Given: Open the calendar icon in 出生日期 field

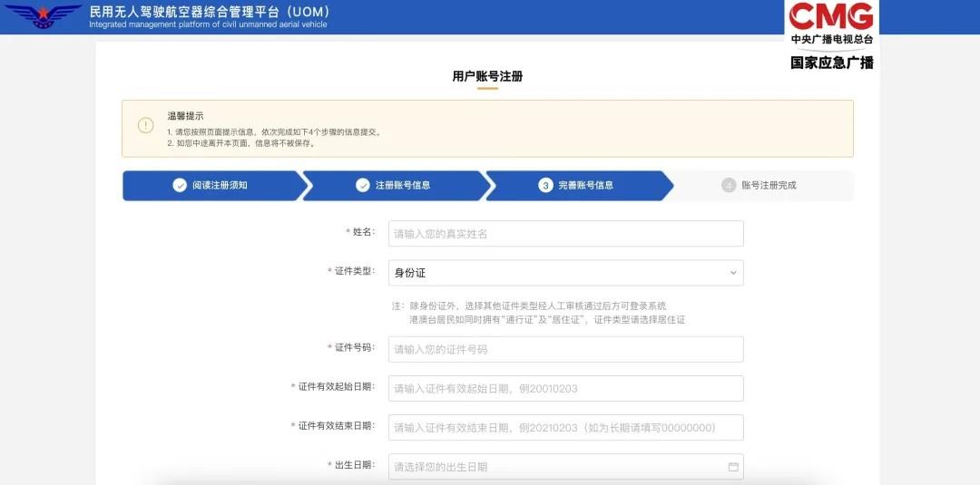Looking at the screenshot, I should point(732,467).
